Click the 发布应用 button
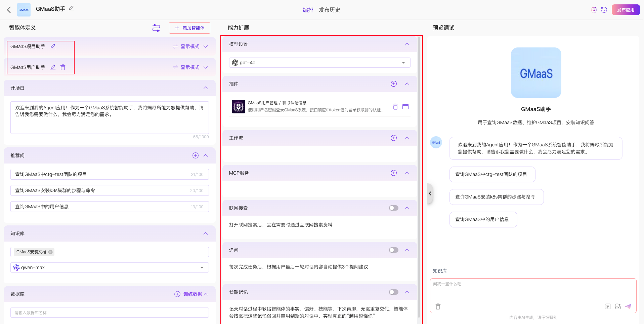This screenshot has height=324, width=644. 626,10
